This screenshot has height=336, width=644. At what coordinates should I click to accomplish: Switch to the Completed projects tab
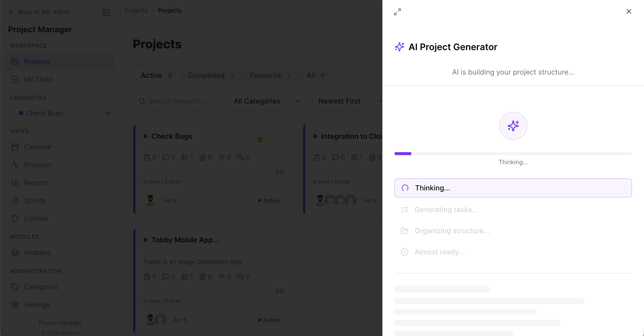(206, 75)
